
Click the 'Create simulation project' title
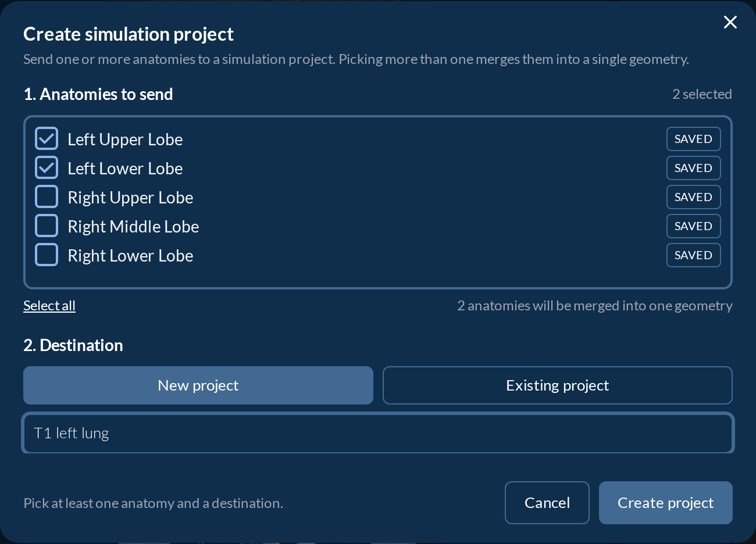129,34
